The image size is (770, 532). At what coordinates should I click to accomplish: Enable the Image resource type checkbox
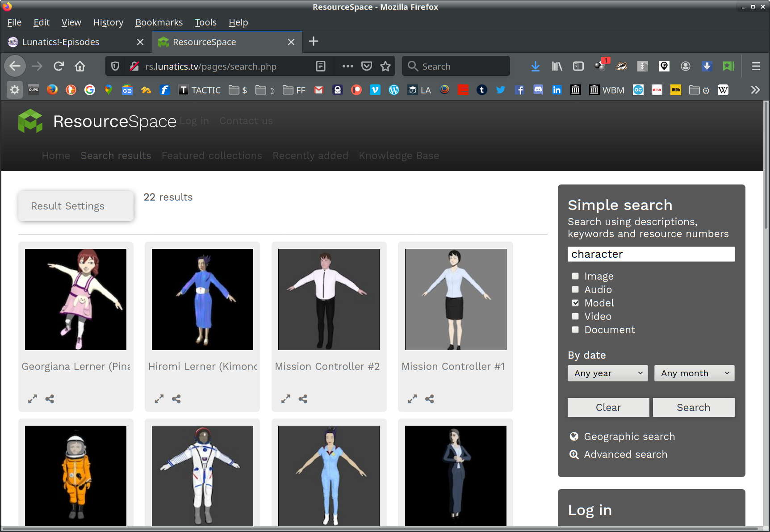click(575, 276)
